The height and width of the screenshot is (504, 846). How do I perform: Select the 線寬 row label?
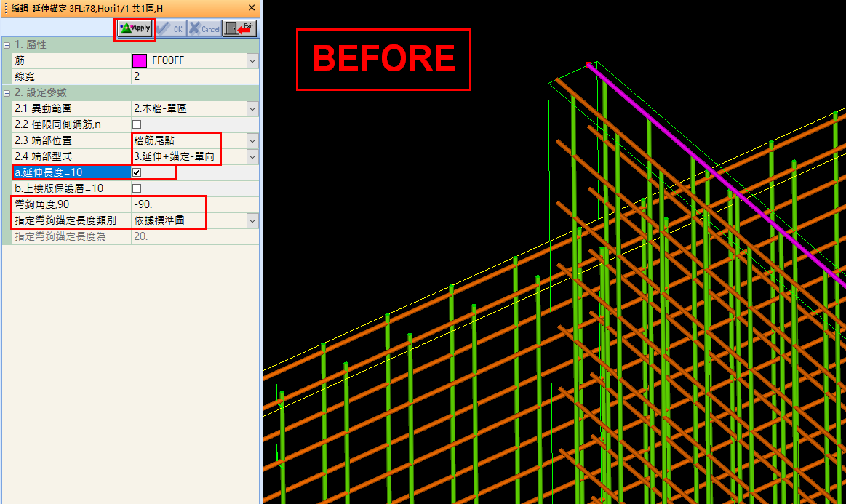pyautogui.click(x=25, y=76)
